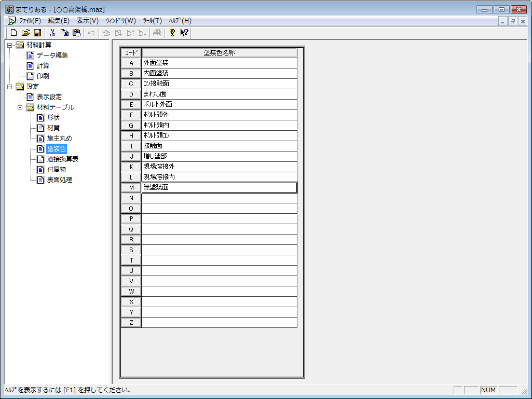Click the New document toolbar icon

pos(14,33)
